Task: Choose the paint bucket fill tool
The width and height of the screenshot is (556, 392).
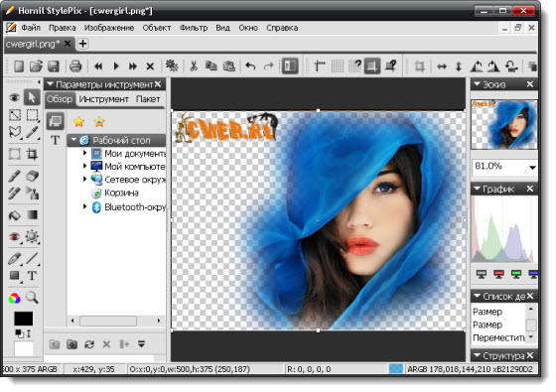Action: click(x=15, y=215)
